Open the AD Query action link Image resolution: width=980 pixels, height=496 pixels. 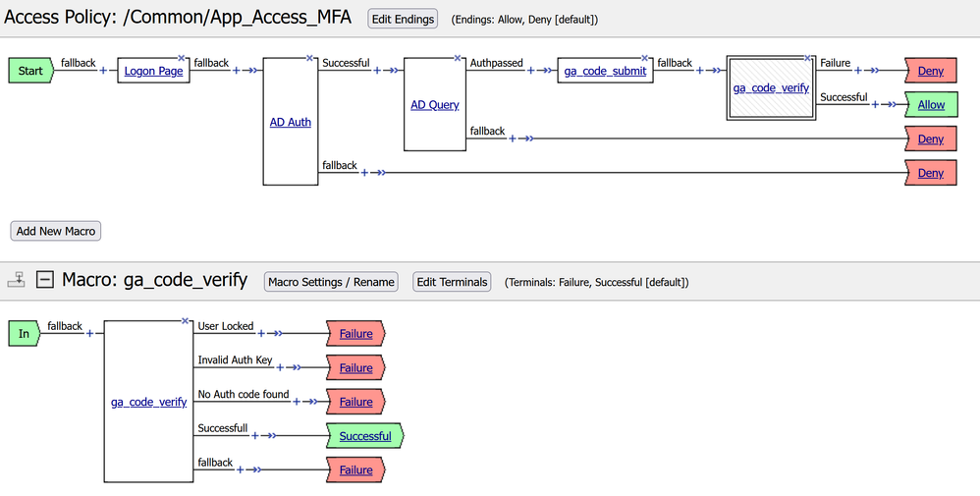[435, 105]
